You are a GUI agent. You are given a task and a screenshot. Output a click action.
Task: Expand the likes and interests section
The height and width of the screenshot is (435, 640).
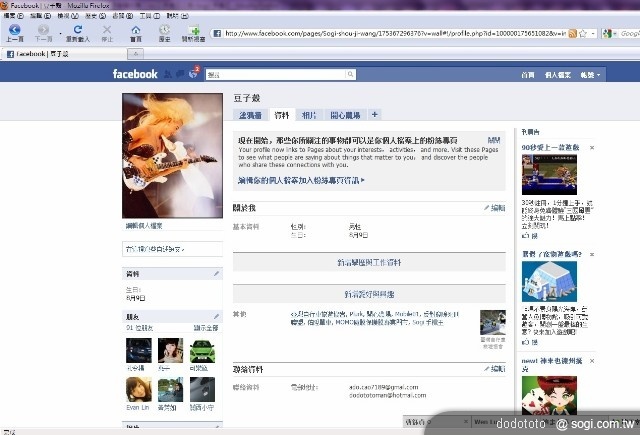point(369,294)
